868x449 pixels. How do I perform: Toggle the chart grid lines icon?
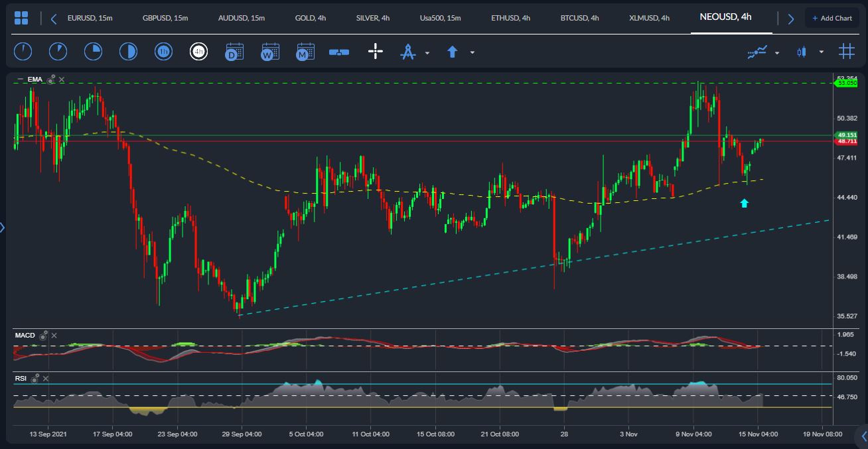[846, 52]
